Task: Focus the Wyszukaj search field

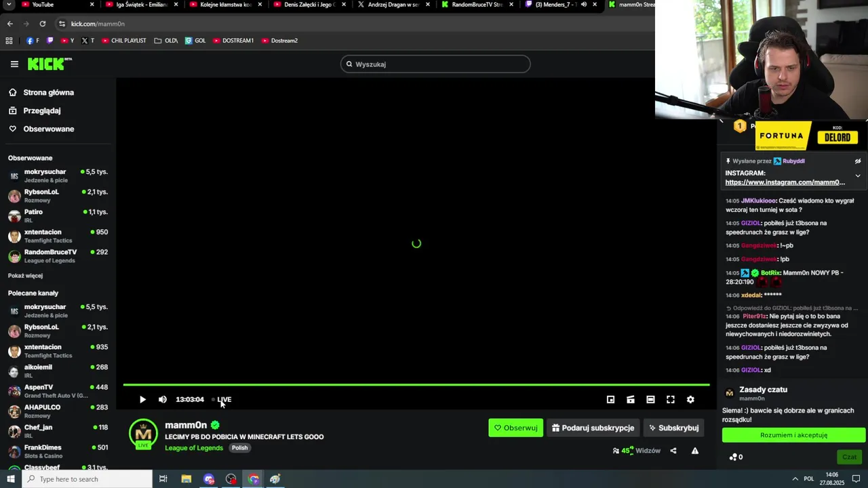Action: [435, 64]
